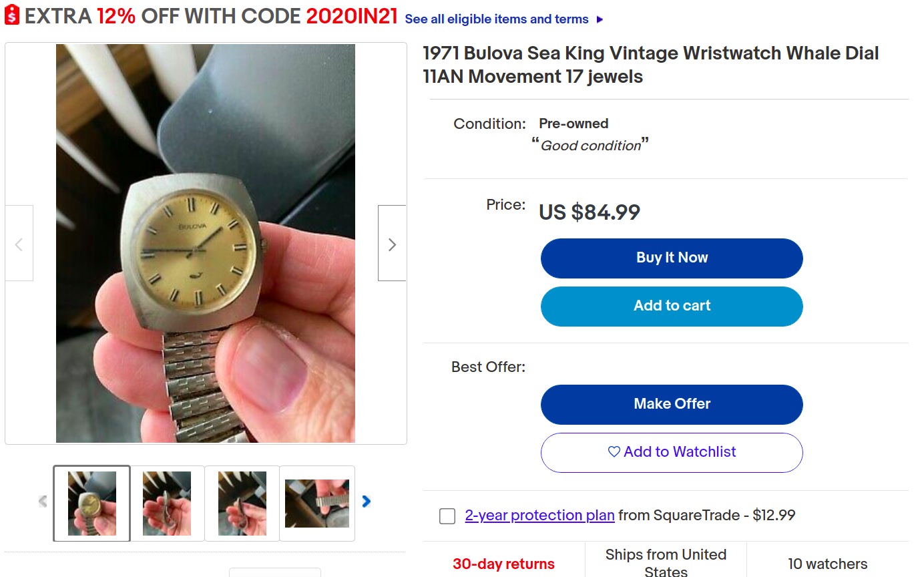
Task: Show the next product photo using right arrow
Action: point(392,244)
